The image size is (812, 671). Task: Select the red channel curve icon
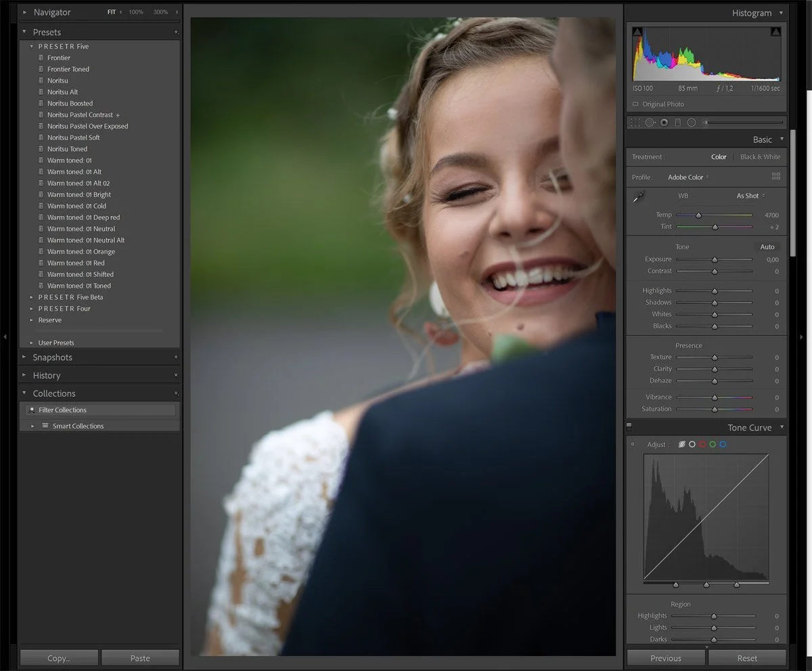pyautogui.click(x=702, y=444)
